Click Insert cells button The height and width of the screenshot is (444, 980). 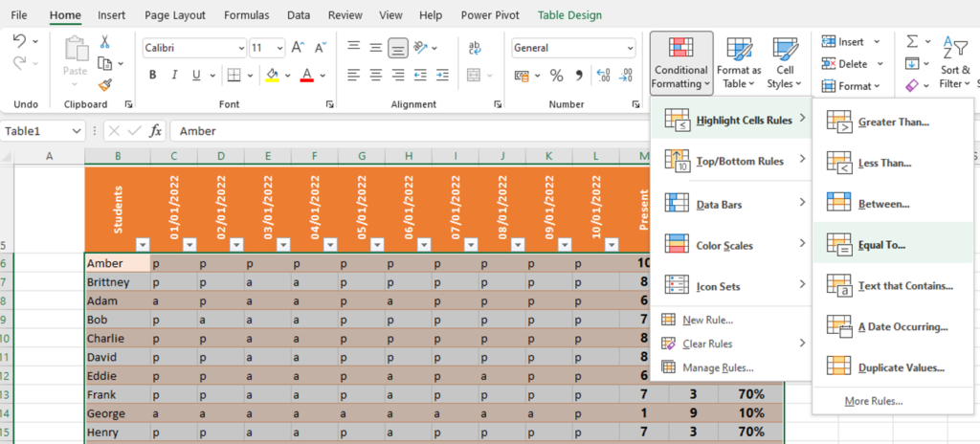click(844, 42)
